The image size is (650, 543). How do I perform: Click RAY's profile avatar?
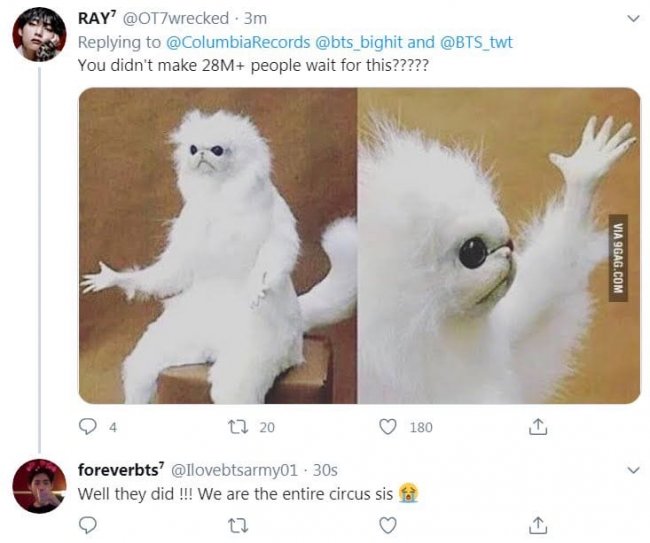pos(39,35)
